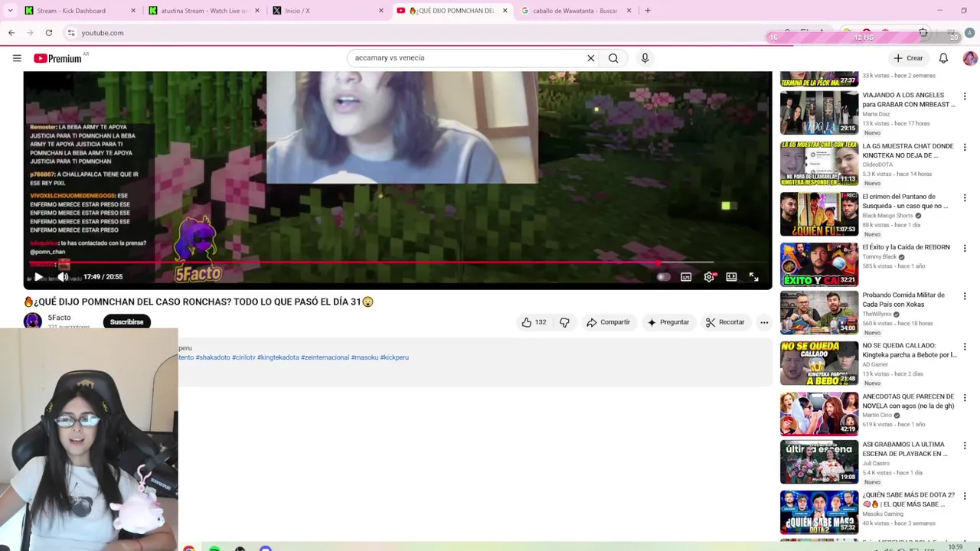
Task: Click the #kickperu hashtag
Action: (x=394, y=357)
